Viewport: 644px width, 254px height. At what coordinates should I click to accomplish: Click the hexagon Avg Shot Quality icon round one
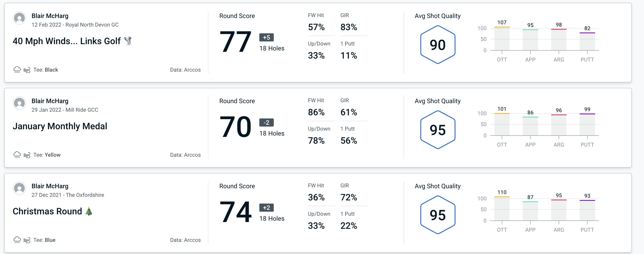click(x=437, y=43)
